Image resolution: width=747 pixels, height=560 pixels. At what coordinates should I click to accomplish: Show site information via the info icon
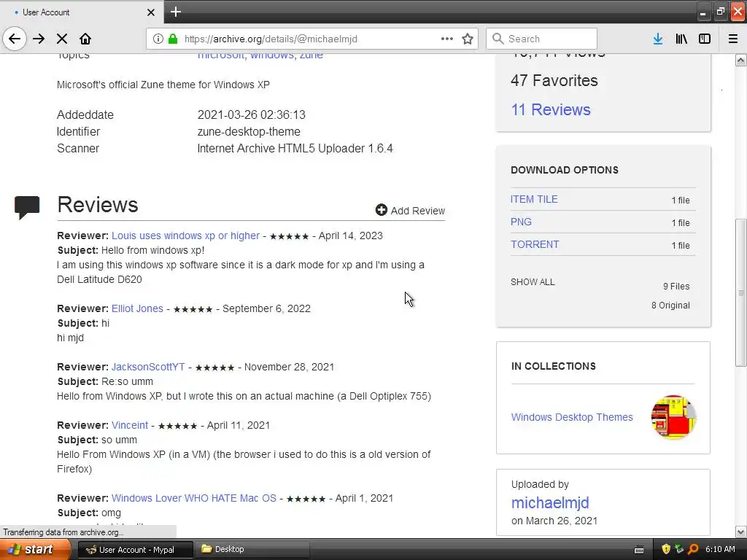[x=158, y=39]
